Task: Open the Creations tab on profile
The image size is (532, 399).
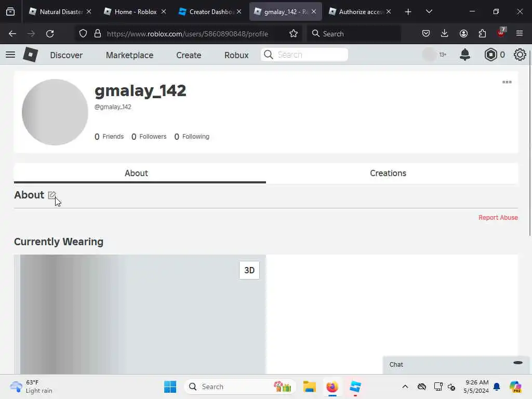Action: pyautogui.click(x=388, y=173)
